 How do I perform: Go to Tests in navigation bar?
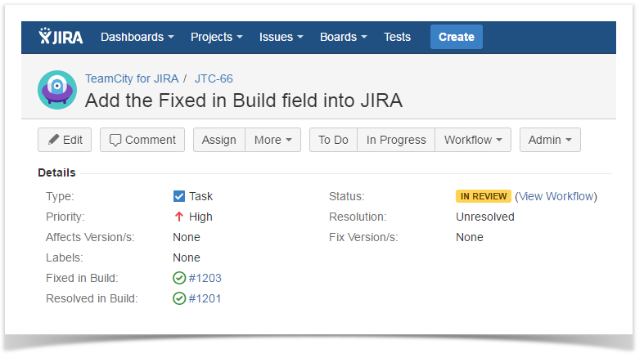pyautogui.click(x=397, y=37)
